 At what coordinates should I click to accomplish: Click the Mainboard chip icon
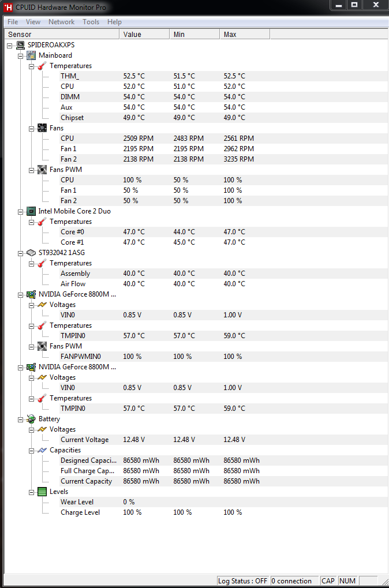pyautogui.click(x=31, y=55)
